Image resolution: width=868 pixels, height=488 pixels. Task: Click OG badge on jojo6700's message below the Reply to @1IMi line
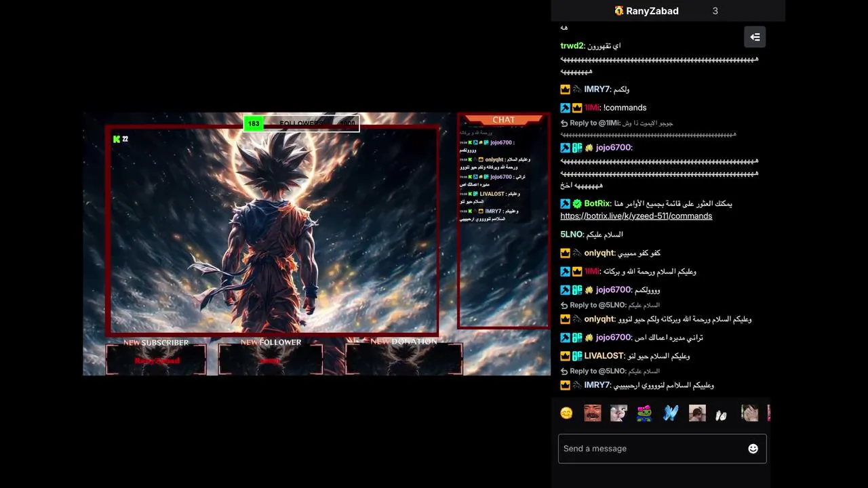[x=577, y=148]
